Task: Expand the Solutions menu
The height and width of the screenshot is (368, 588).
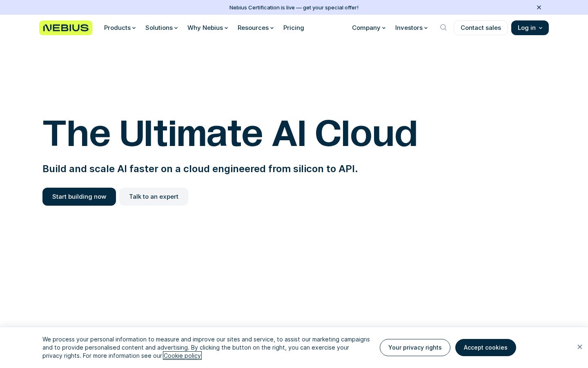Action: point(161,28)
